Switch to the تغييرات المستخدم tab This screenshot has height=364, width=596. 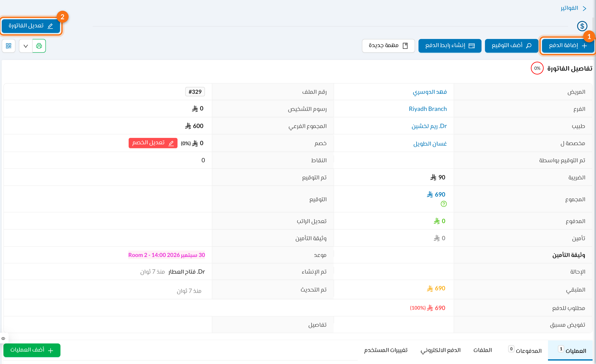[x=386, y=350]
